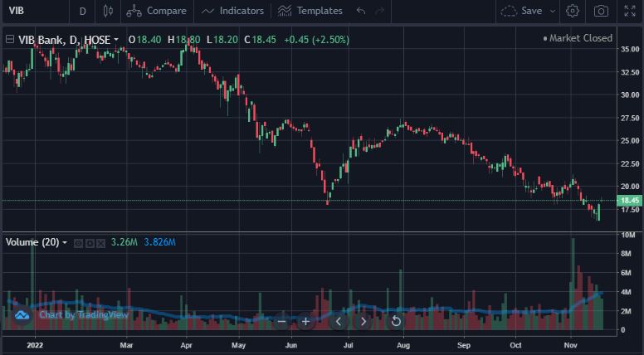This screenshot has height=355, width=644.
Task: Collapse the VIB Bank legend box
Action: point(10,39)
